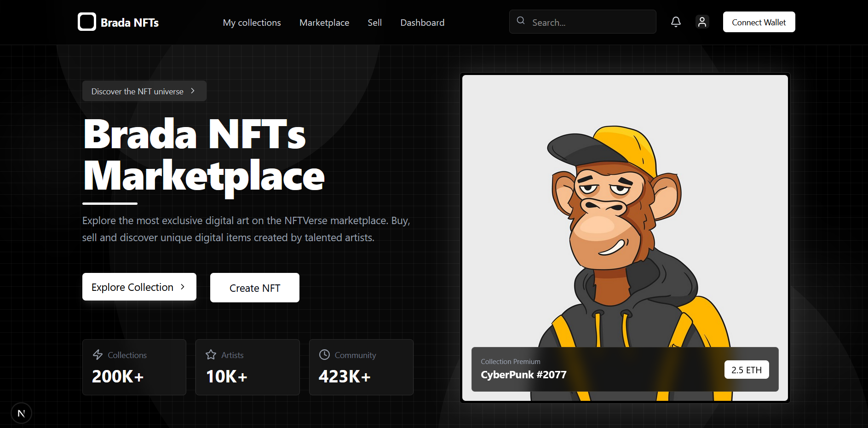The image size is (868, 428).
Task: Click the Collections stat label
Action: pos(127,355)
